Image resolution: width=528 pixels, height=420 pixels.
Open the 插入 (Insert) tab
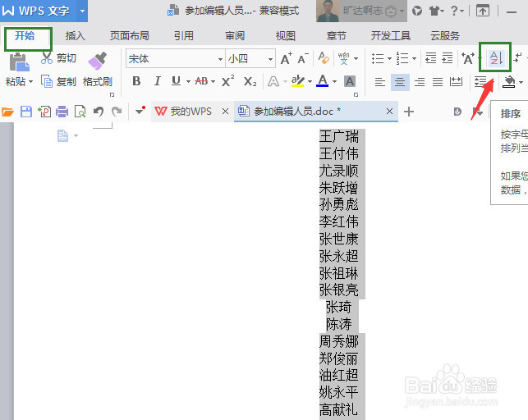[x=75, y=35]
